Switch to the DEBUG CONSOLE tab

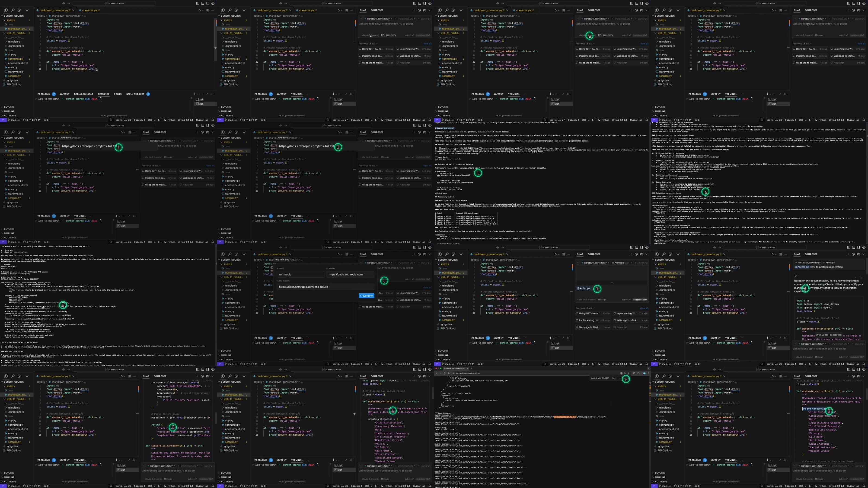coord(84,94)
